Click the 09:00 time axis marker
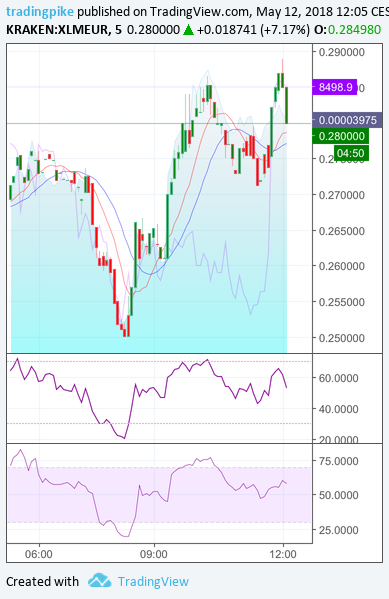Viewport: 389px width, 599px height. click(x=153, y=554)
